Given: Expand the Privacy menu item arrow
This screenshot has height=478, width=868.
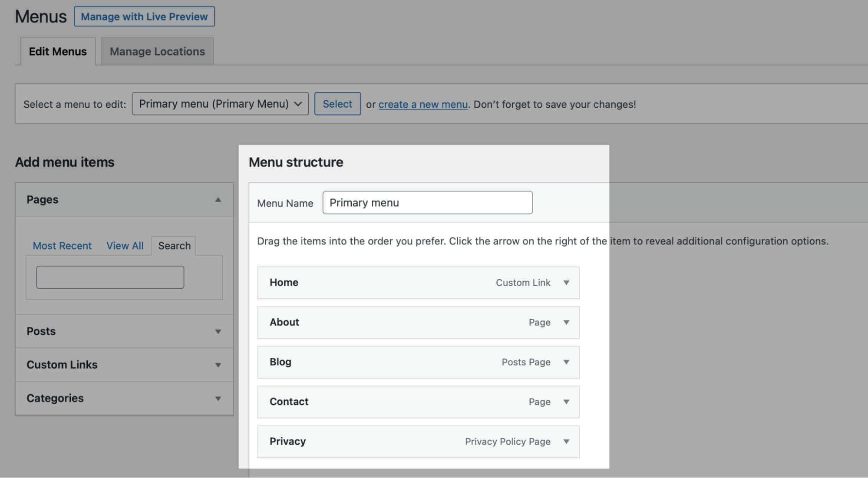Looking at the screenshot, I should (x=566, y=442).
